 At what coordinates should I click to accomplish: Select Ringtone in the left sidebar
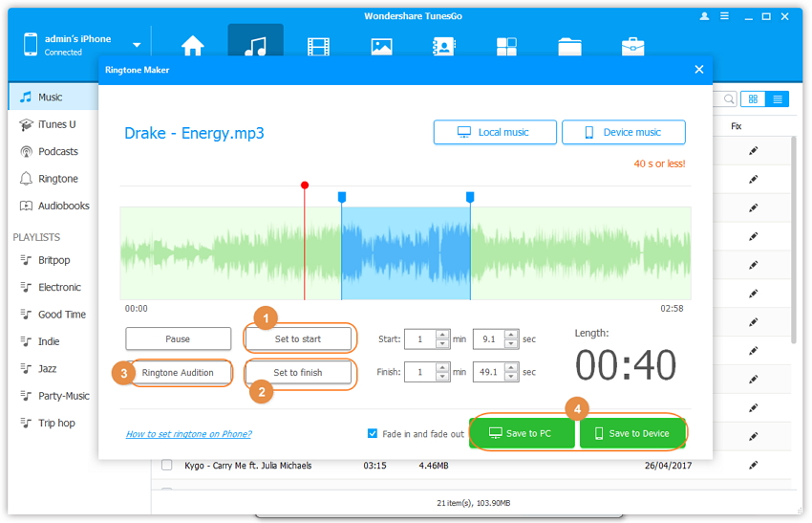pos(57,179)
